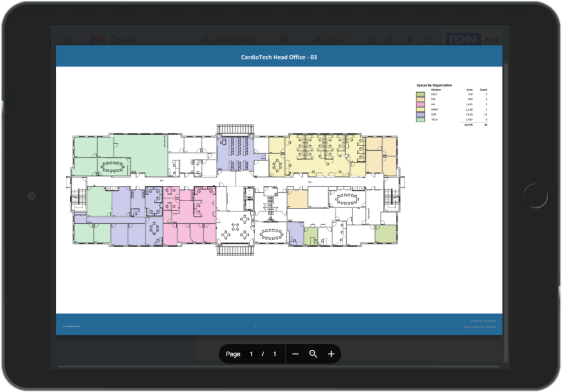This screenshot has width=562, height=392.
Task: Open Gmail main menu hamburger icon
Action: tap(66, 39)
